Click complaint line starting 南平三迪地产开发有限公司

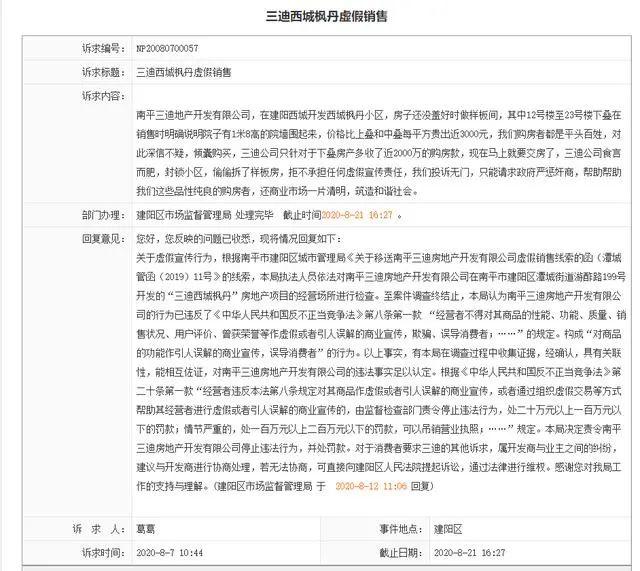379,116
